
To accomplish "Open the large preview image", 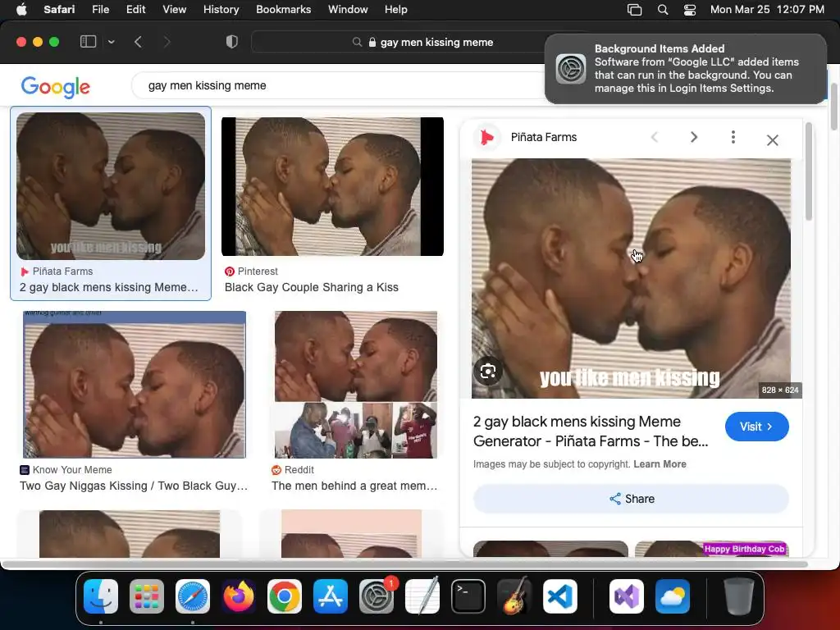I will 631,278.
